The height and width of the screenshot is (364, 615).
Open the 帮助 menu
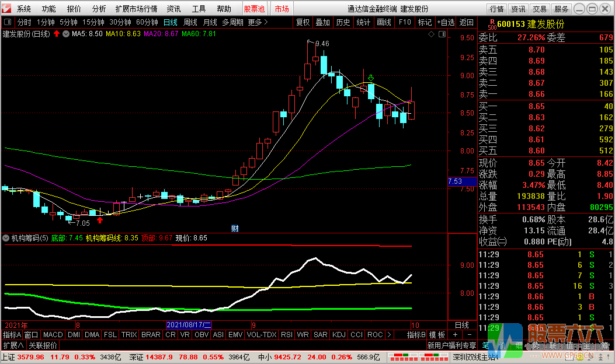tap(224, 9)
